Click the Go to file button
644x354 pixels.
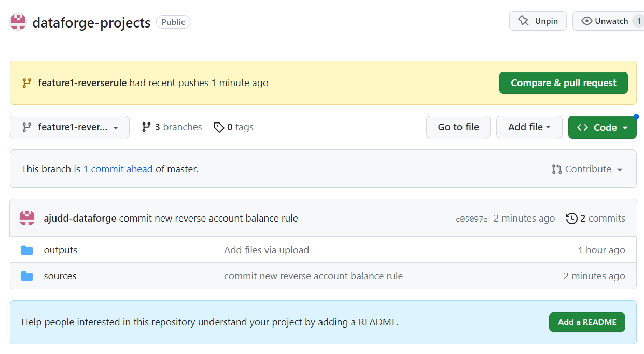click(x=458, y=127)
